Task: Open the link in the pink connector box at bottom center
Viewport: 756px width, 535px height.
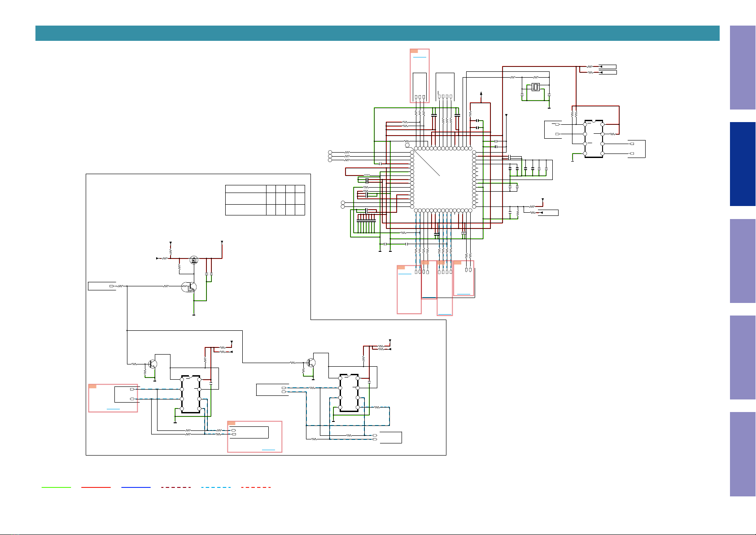Action: pyautogui.click(x=269, y=449)
